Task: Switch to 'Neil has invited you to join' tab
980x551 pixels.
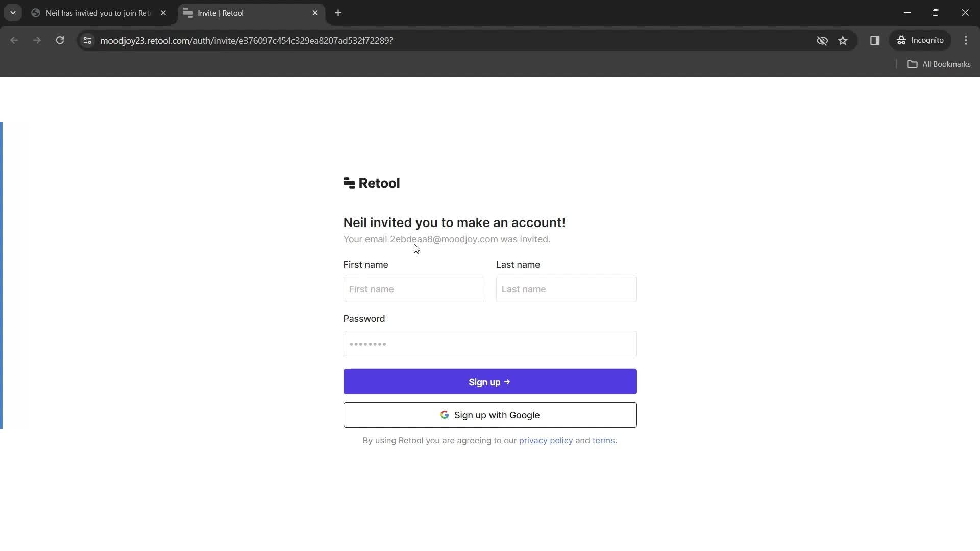Action: 99,13
